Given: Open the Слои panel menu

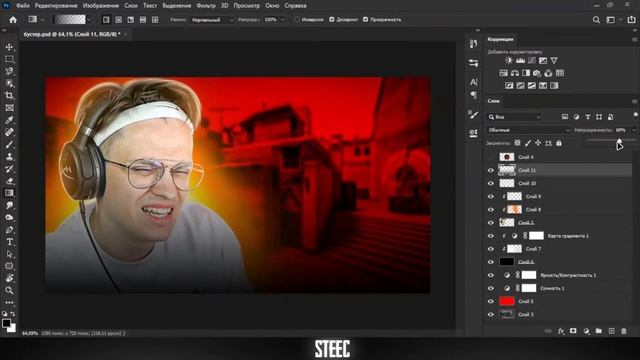Looking at the screenshot, I should (x=634, y=101).
